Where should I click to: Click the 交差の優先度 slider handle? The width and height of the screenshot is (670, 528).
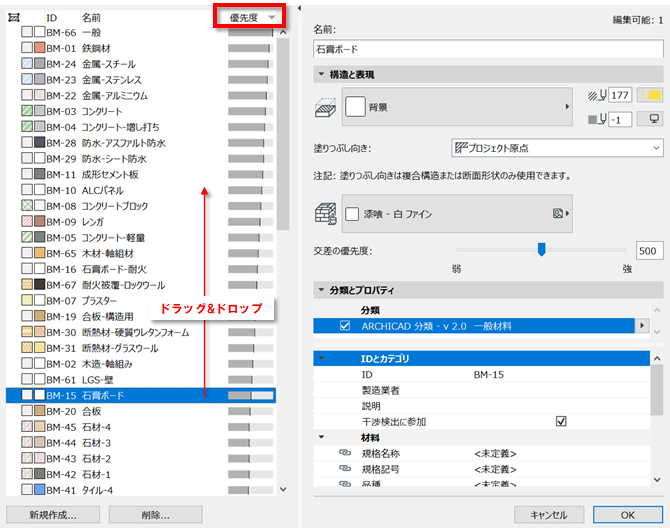click(x=541, y=249)
